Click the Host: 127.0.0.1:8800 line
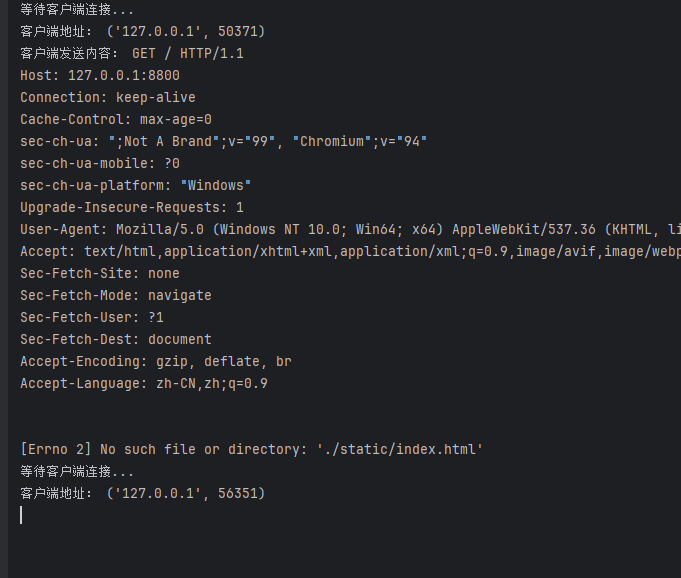This screenshot has width=681, height=578. (100, 75)
